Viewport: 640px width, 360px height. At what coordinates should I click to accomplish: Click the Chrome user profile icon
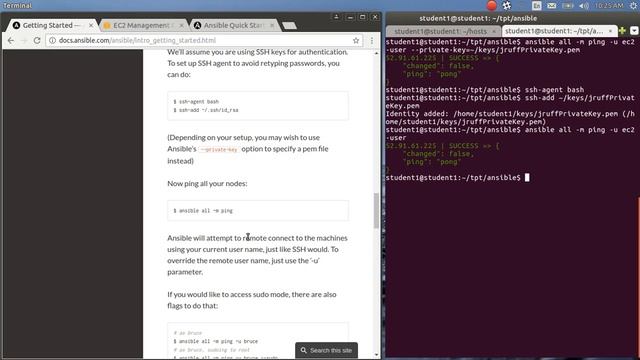[336, 17]
